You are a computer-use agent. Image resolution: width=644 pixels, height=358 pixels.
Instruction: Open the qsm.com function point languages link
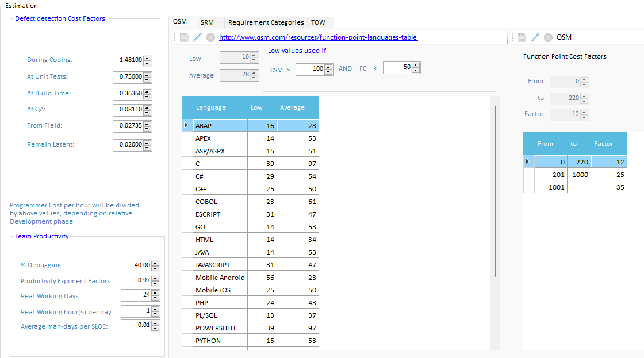pyautogui.click(x=318, y=37)
